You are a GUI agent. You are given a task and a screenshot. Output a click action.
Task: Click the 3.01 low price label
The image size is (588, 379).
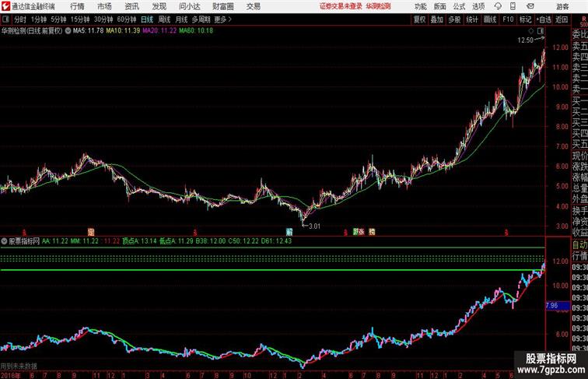(314, 226)
